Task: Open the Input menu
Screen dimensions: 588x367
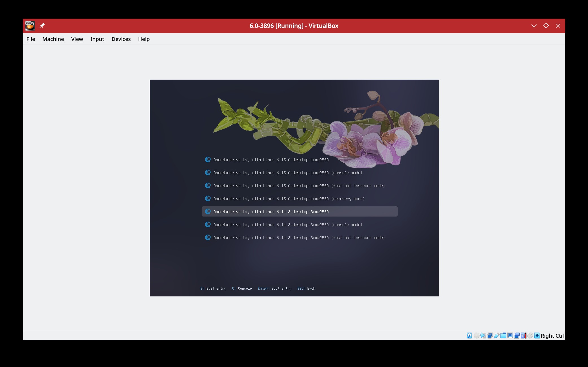Action: click(97, 39)
